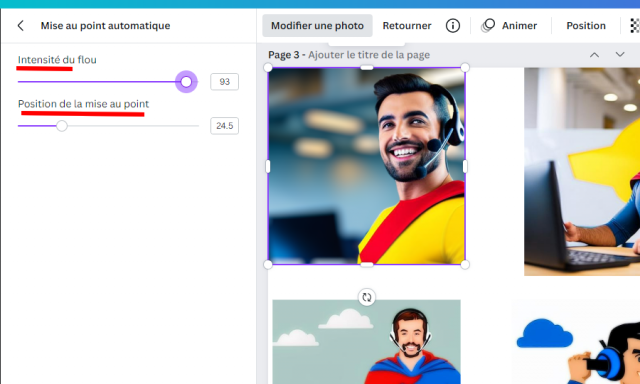Click the top-left resize handle of selected photo
640x384 pixels.
tap(268, 67)
